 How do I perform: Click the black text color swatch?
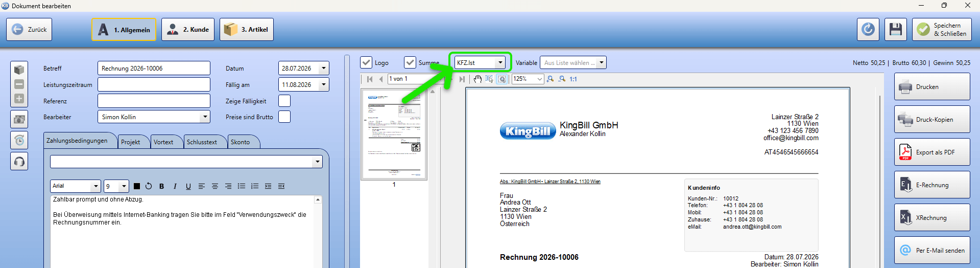pos(136,186)
